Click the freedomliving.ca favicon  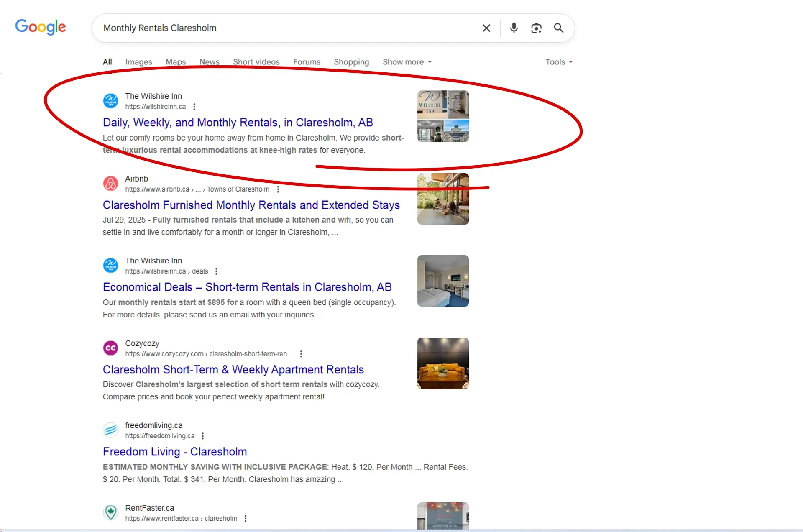[110, 430]
